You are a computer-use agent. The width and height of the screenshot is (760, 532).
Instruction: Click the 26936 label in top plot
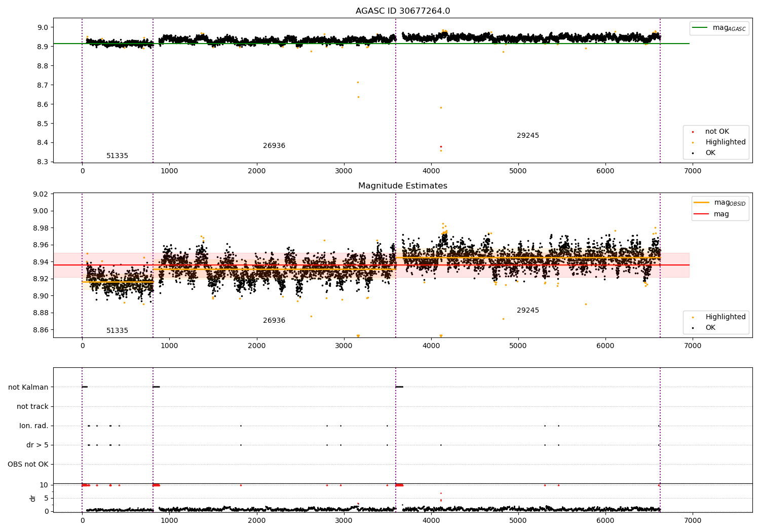274,146
